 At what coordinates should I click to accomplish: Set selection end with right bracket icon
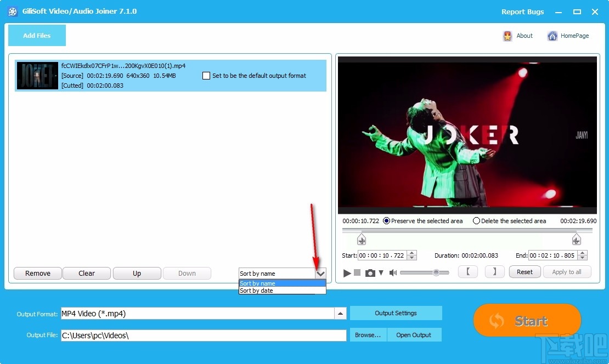[x=494, y=271]
